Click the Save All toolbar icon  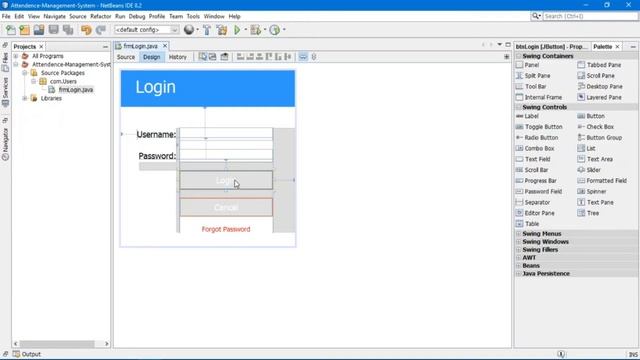(68, 30)
